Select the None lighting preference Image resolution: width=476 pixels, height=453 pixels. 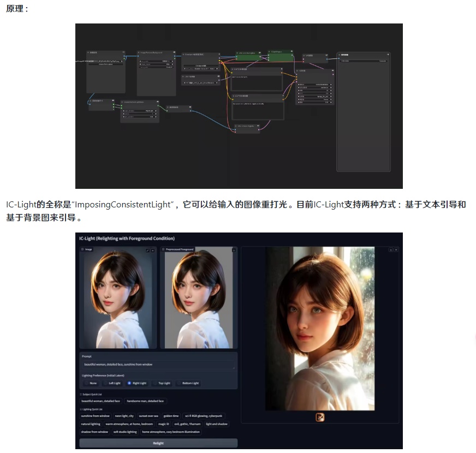[90, 383]
